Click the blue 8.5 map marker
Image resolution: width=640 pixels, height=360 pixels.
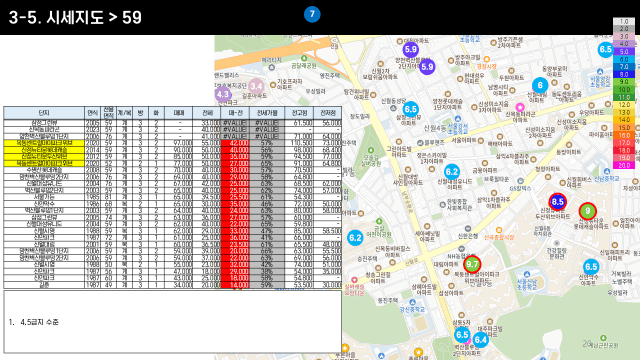pyautogui.click(x=557, y=202)
